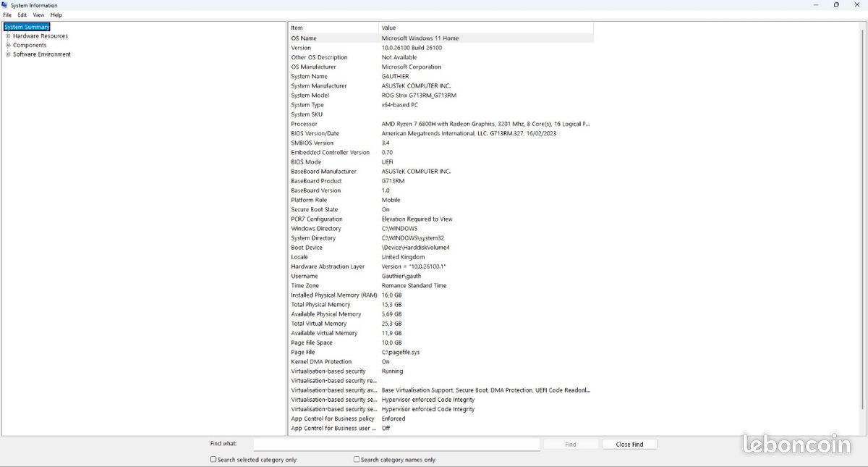Enable Search category names only checkbox

[357, 459]
